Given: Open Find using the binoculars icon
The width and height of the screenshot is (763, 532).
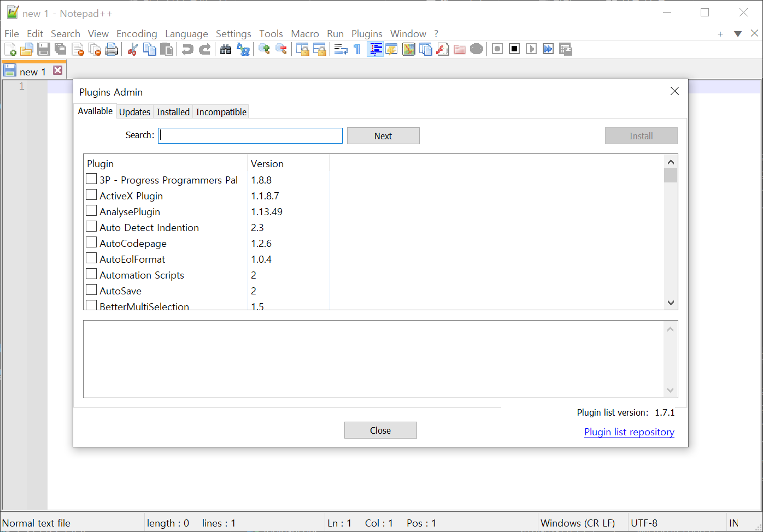Looking at the screenshot, I should pos(226,49).
